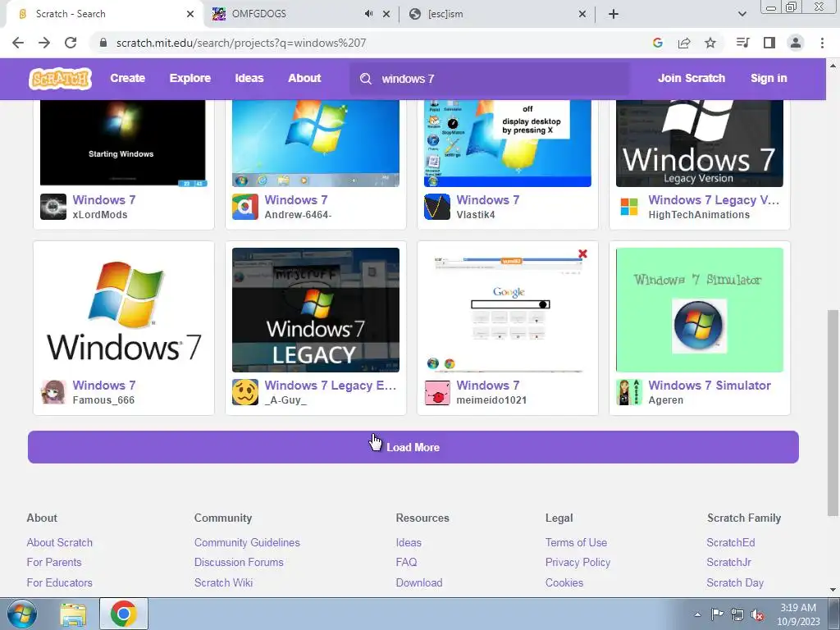Click the browser address bar URL

click(241, 43)
